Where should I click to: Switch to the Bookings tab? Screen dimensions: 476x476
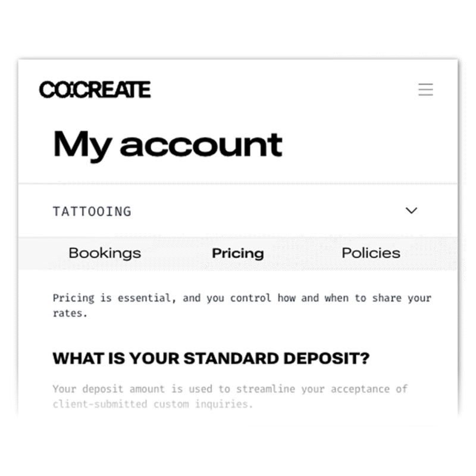point(105,253)
